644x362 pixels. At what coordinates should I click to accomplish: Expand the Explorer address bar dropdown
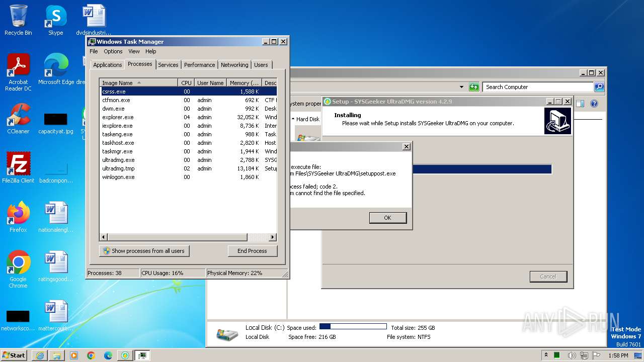pyautogui.click(x=461, y=87)
